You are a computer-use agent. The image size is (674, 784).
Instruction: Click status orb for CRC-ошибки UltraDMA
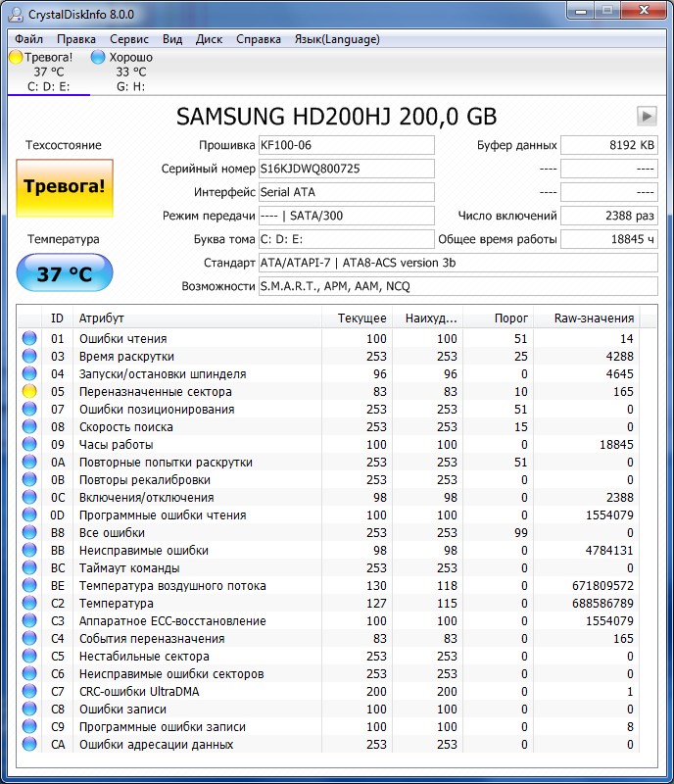tap(29, 691)
